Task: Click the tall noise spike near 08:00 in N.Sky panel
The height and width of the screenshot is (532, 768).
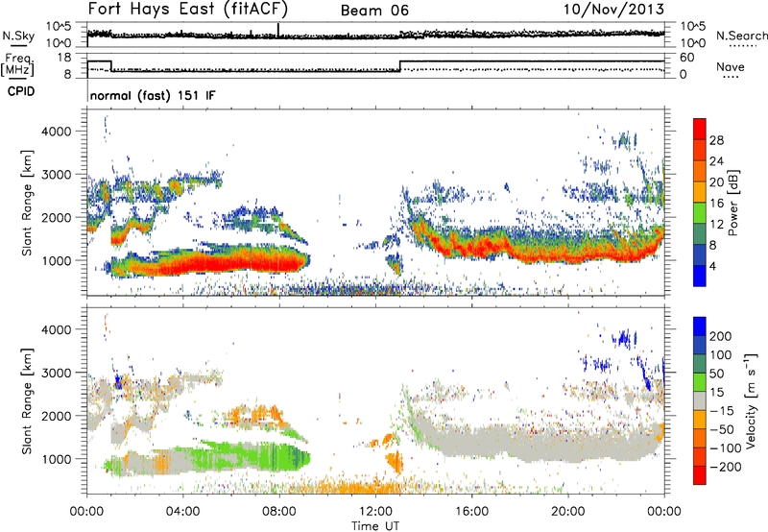Action: (x=278, y=30)
